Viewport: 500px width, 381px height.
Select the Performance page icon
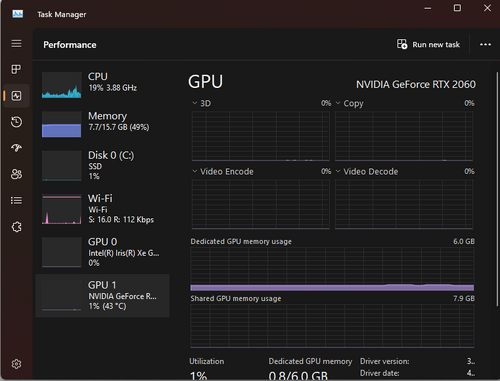16,96
